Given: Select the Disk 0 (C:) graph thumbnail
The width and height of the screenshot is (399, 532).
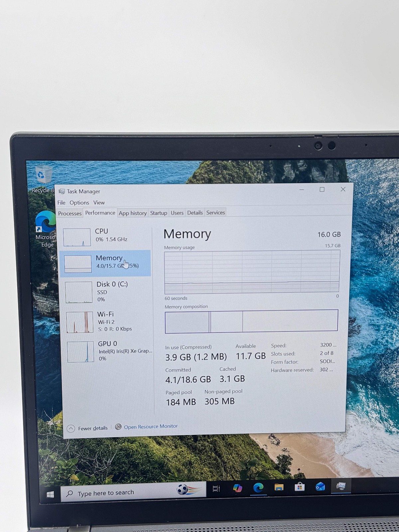Looking at the screenshot, I should tap(79, 292).
